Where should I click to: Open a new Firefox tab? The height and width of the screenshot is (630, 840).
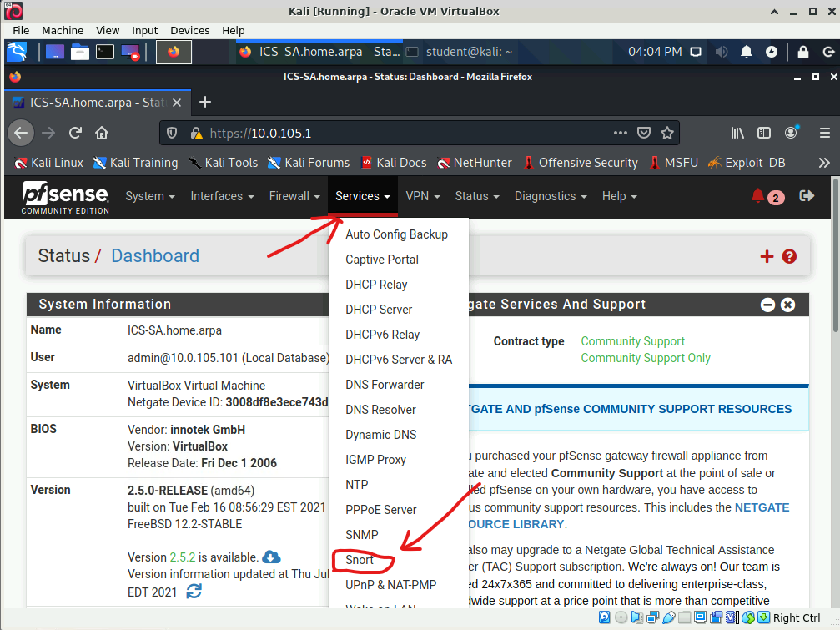click(204, 102)
